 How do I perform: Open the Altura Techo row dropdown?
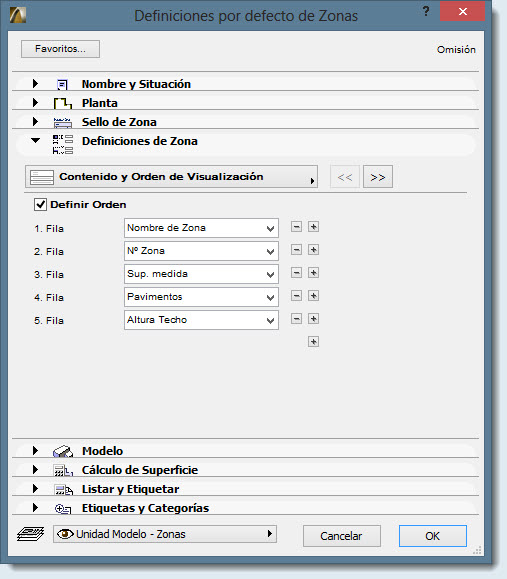pyautogui.click(x=201, y=320)
